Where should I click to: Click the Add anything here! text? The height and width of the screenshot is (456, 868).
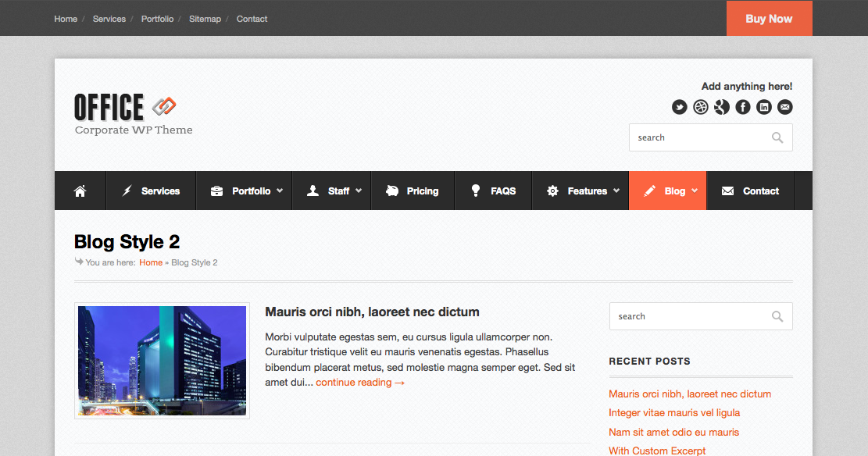tap(747, 87)
